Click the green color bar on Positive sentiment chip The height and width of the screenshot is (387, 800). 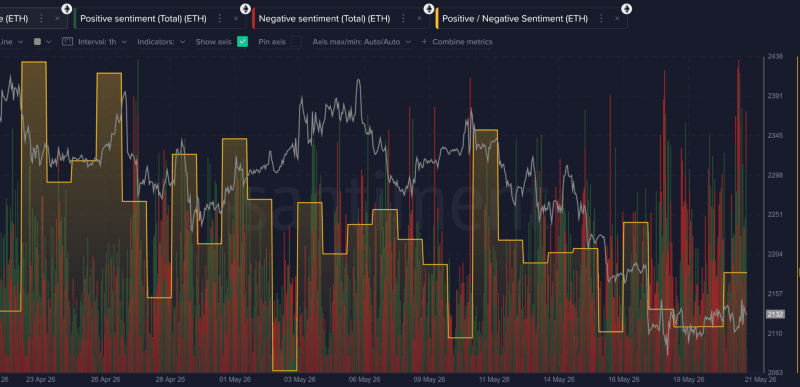coord(76,18)
